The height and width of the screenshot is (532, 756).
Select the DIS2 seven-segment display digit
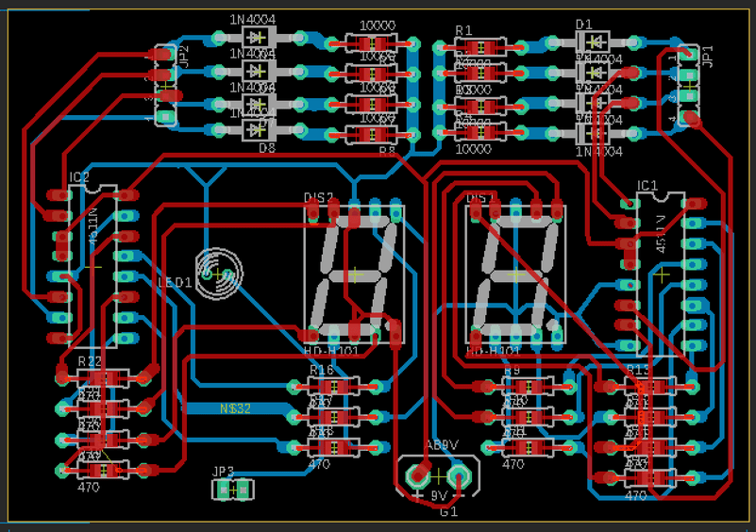354,274
